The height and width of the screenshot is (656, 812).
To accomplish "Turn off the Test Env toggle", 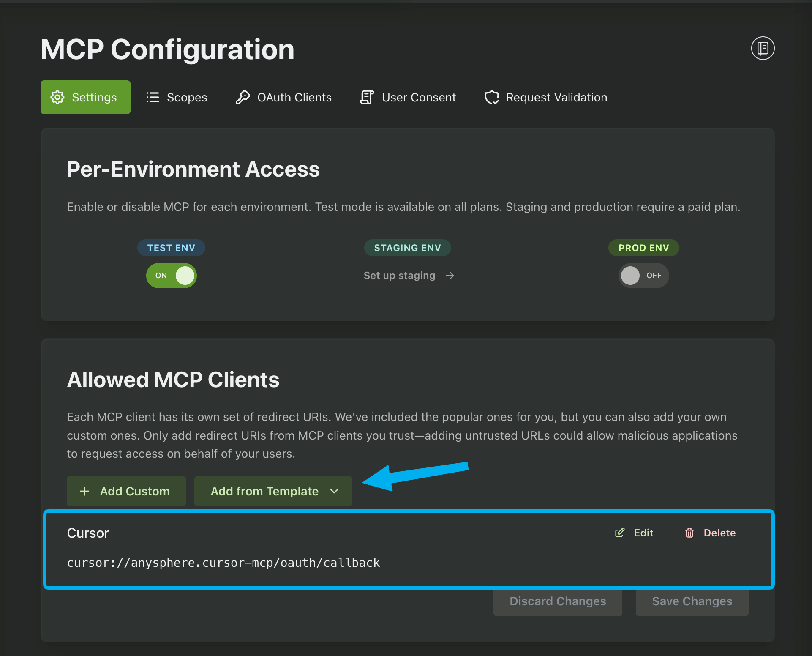I will (172, 276).
